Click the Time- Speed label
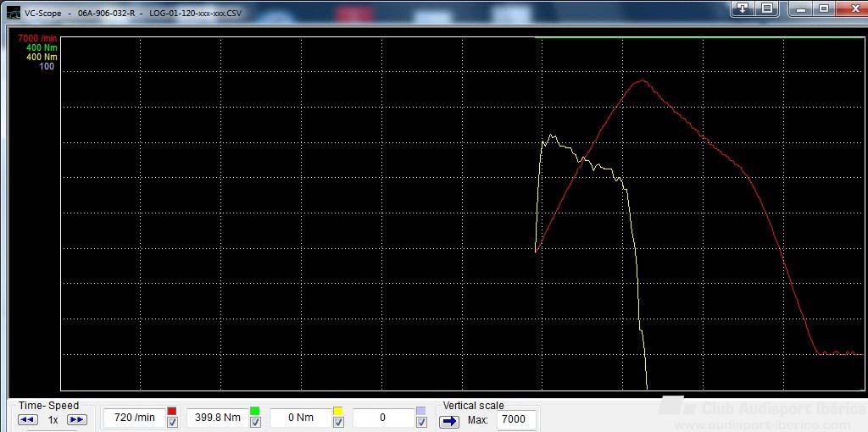Image resolution: width=868 pixels, height=432 pixels. click(48, 406)
